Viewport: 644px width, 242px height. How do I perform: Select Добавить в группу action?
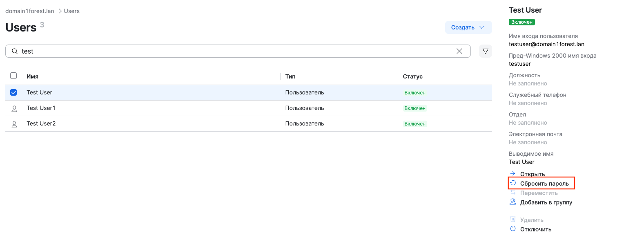tap(546, 202)
